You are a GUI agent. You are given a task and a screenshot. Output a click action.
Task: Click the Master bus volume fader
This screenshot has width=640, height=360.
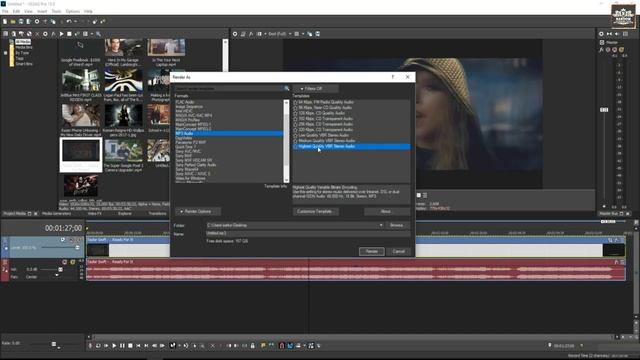tap(604, 110)
